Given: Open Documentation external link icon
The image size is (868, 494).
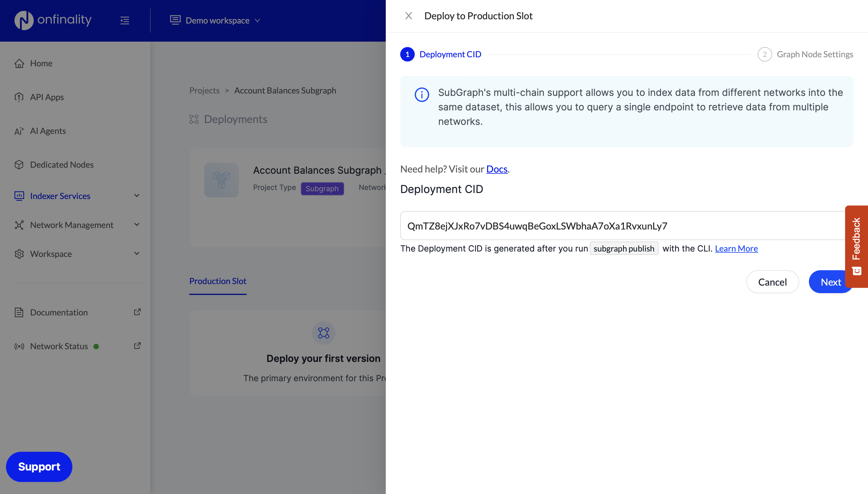Looking at the screenshot, I should [x=137, y=312].
